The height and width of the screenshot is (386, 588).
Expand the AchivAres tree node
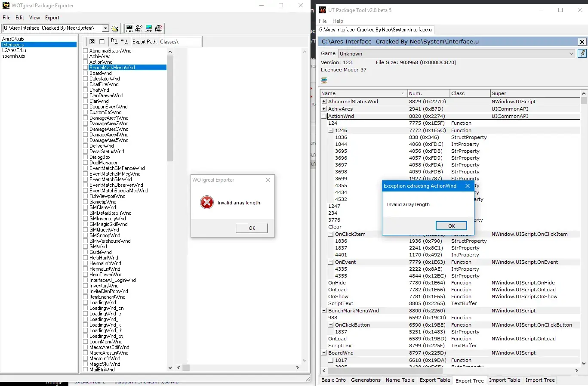click(324, 109)
